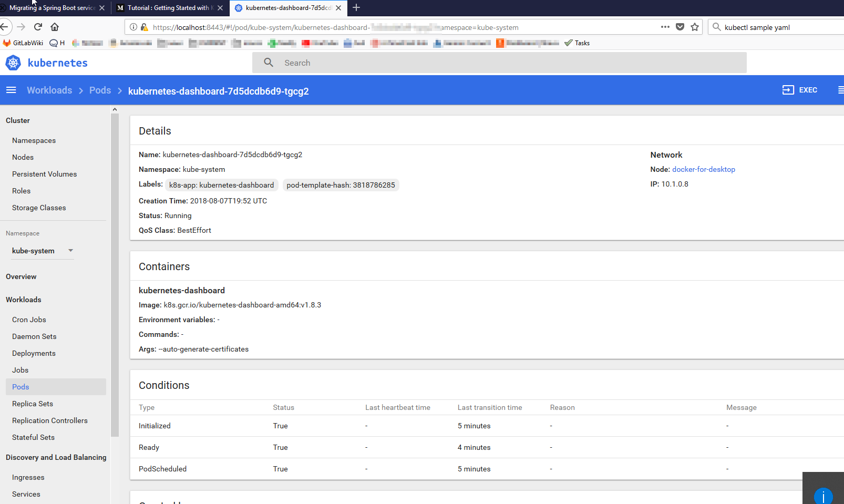Open Replica Sets from the sidebar

[33, 404]
